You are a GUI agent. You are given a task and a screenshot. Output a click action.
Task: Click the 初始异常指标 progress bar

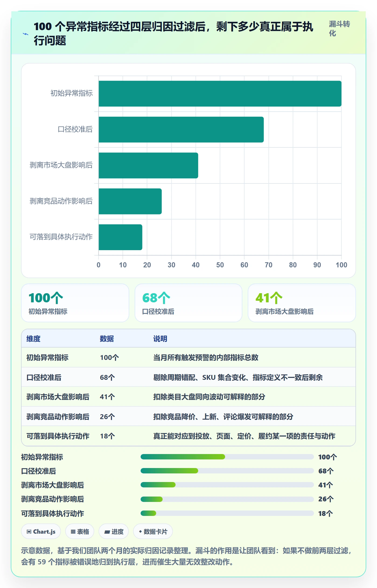(227, 457)
